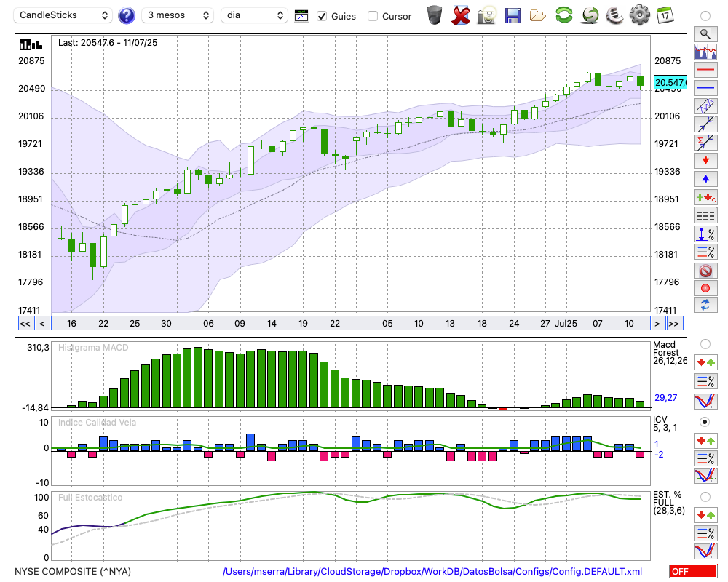Click the Estocastico panel lines percent button
Image resolution: width=728 pixels, height=582 pixels.
pyautogui.click(x=705, y=533)
